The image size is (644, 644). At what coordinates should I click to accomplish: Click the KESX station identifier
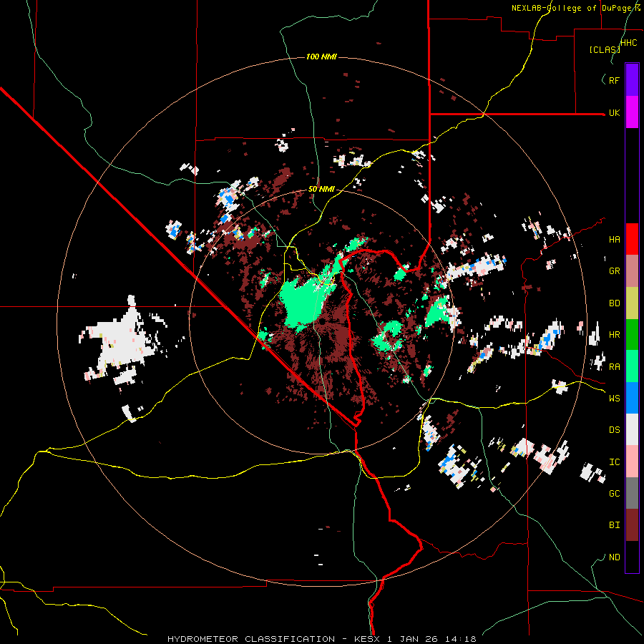(x=368, y=639)
